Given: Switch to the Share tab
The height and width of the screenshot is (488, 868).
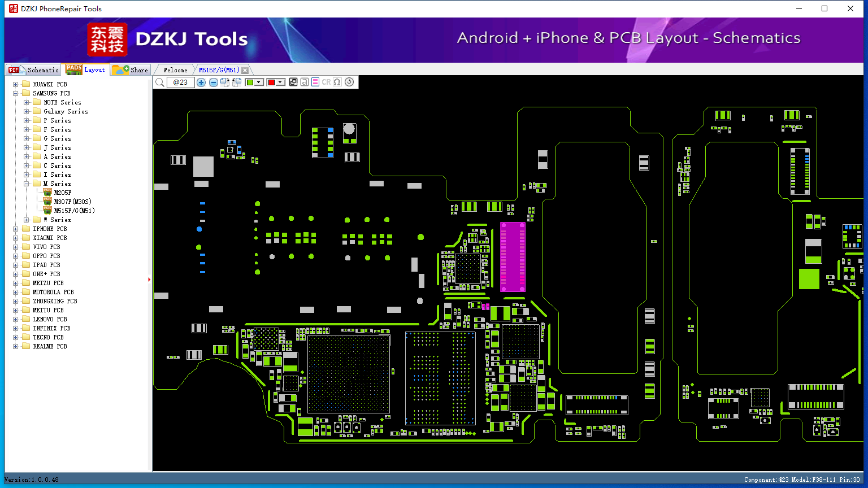Looking at the screenshot, I should pyautogui.click(x=130, y=70).
